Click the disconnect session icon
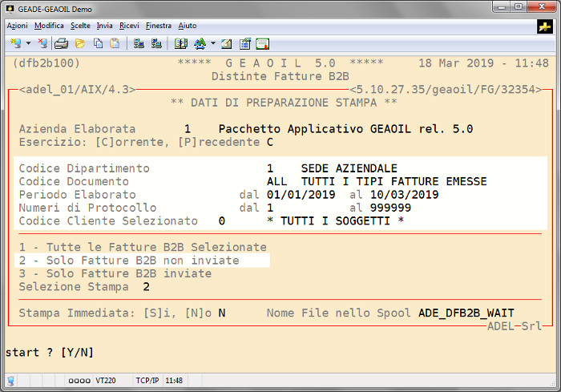 coord(42,43)
